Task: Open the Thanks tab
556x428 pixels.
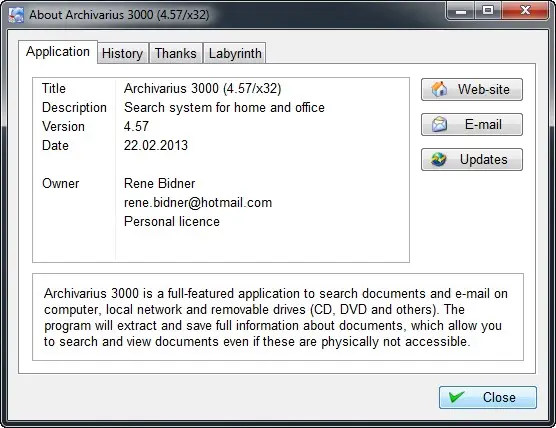Action: click(176, 53)
